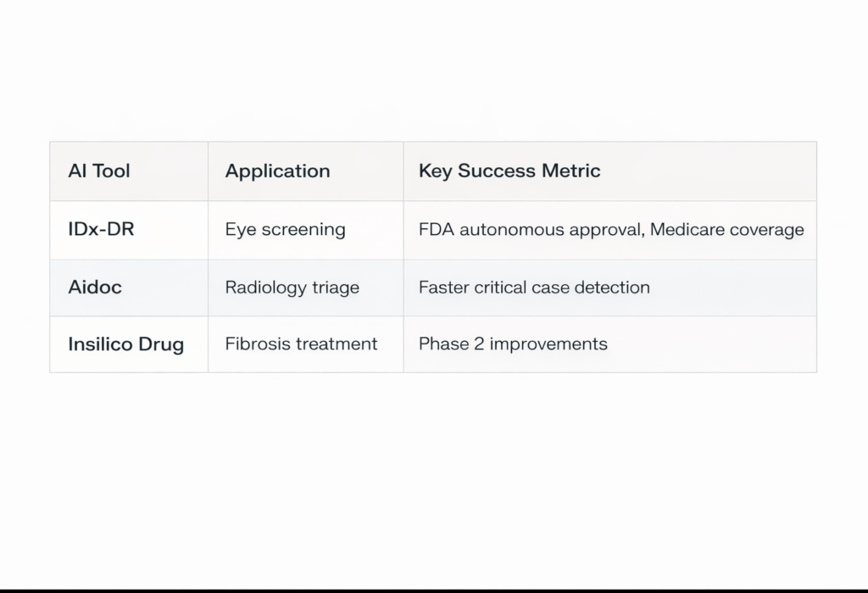Screen dimensions: 868x593
Task: Select the Radiology triage cell
Action: point(292,288)
